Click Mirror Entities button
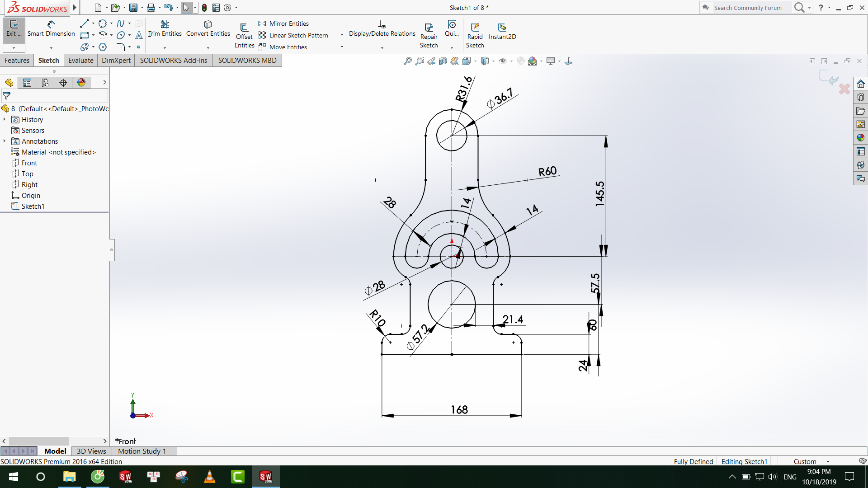Screen dimensions: 868x488 pyautogui.click(x=284, y=23)
